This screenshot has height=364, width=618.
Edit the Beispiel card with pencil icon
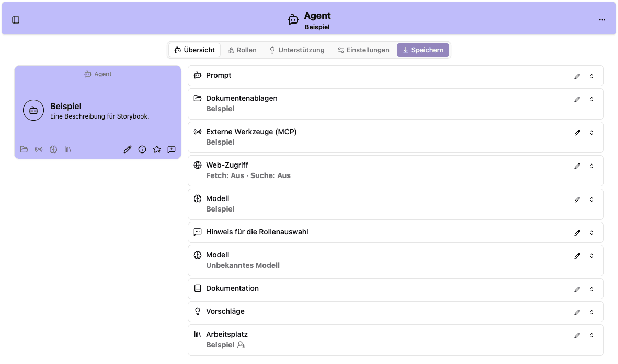tap(127, 149)
